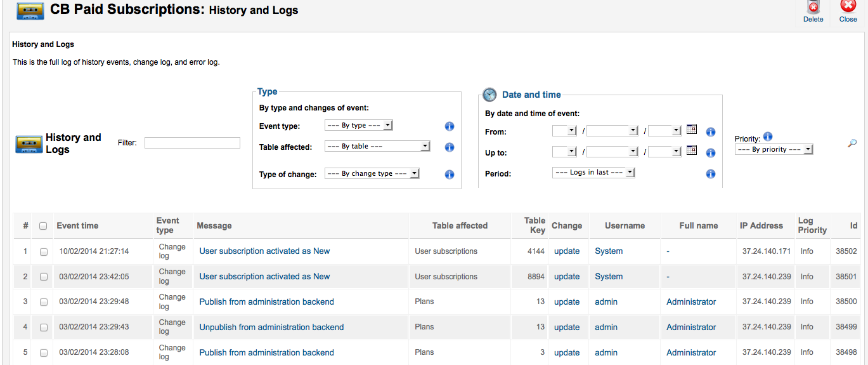Open the calendar picker for From date
868x365 pixels.
(692, 129)
